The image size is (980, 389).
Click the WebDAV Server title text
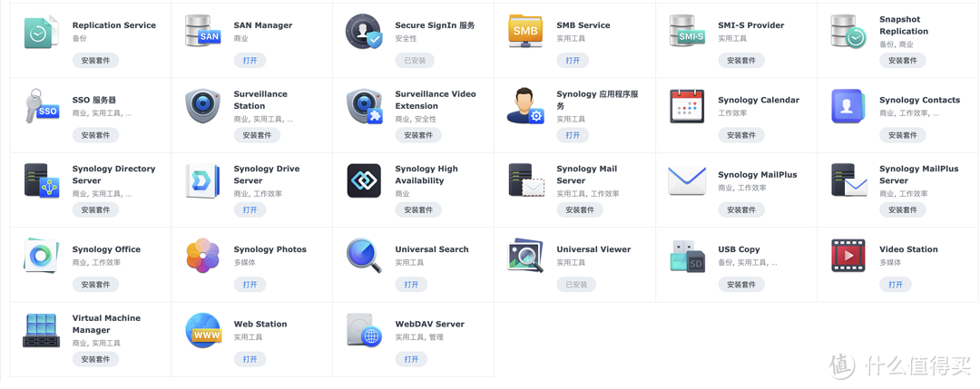pos(430,324)
